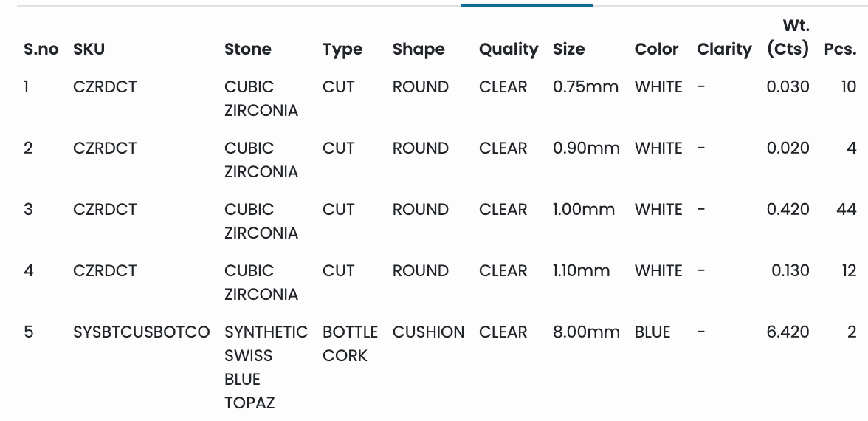868x421 pixels.
Task: Click the Size column header
Action: (x=568, y=49)
